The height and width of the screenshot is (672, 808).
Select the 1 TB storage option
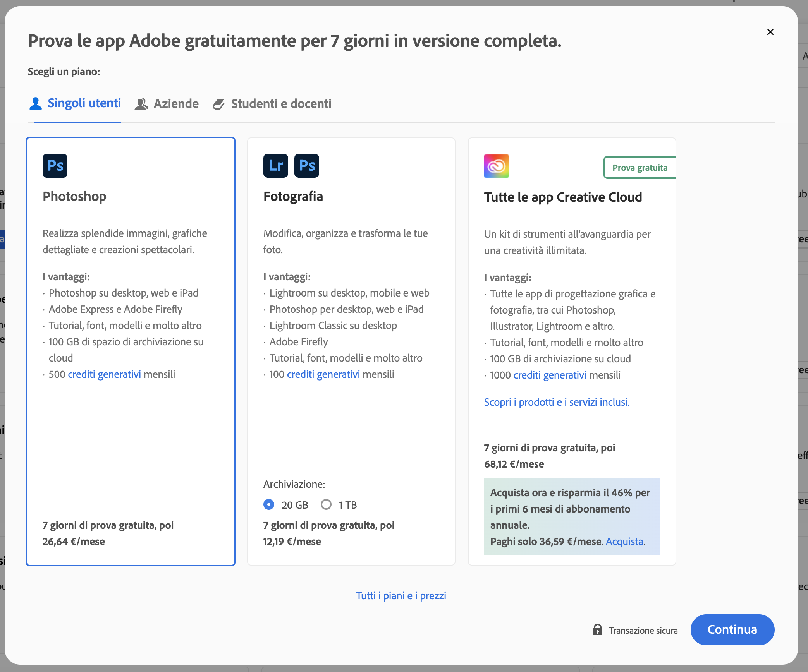[x=326, y=504]
